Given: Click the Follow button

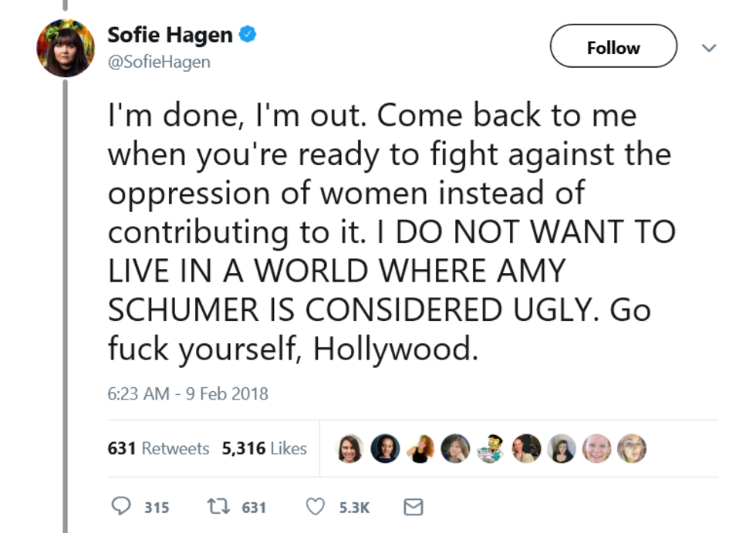Looking at the screenshot, I should click(x=613, y=46).
